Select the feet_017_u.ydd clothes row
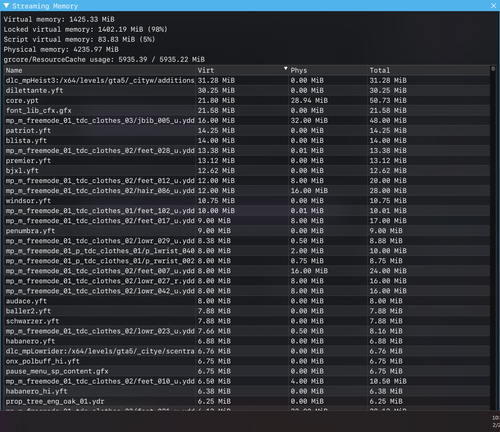 [247, 221]
